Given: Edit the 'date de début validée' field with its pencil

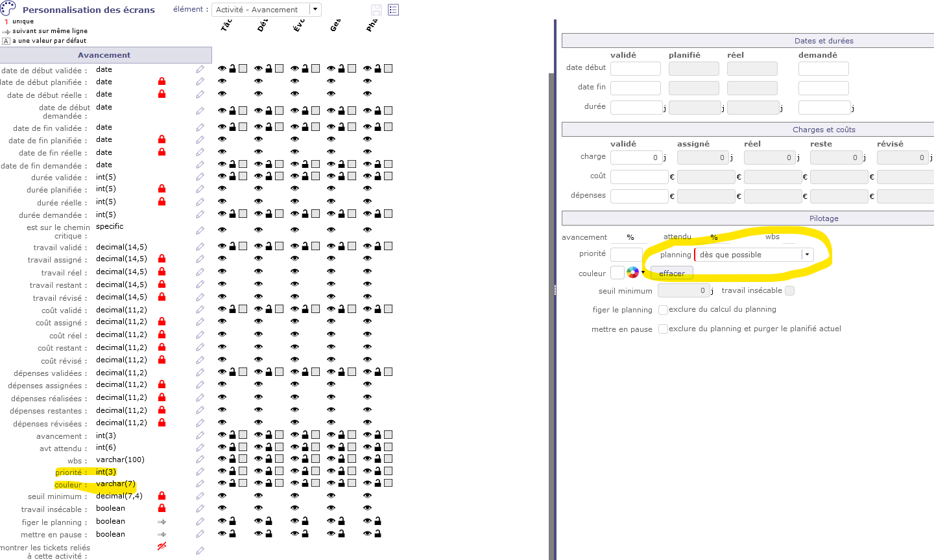Looking at the screenshot, I should click(200, 69).
